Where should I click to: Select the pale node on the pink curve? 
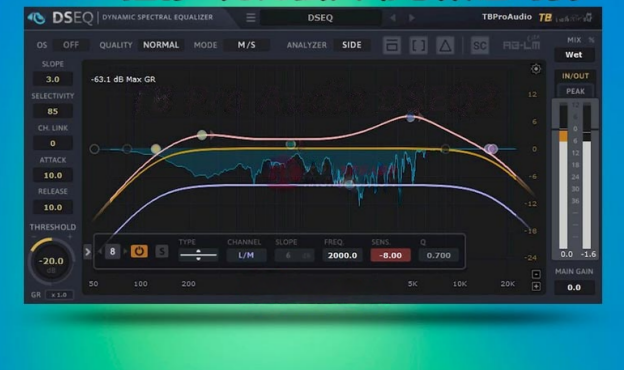click(x=202, y=135)
